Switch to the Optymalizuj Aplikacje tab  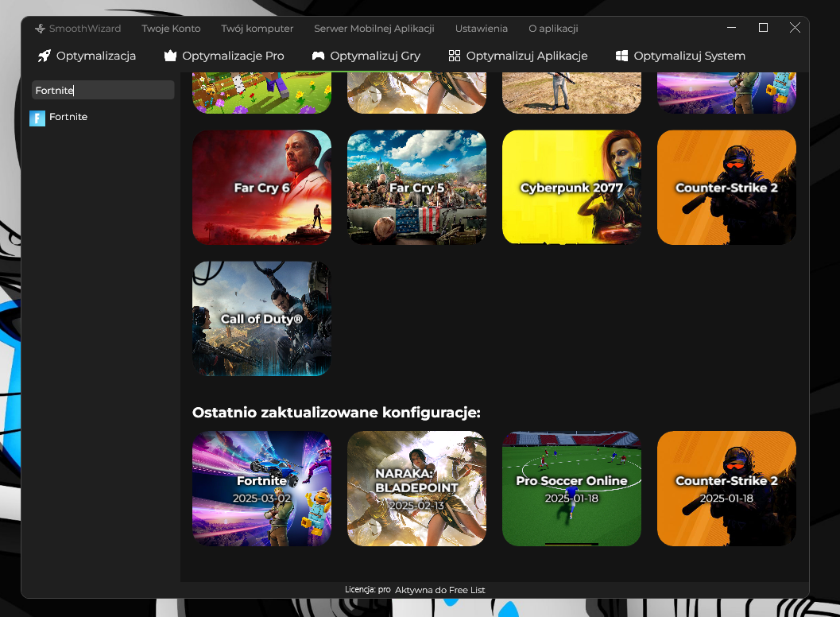[518, 56]
